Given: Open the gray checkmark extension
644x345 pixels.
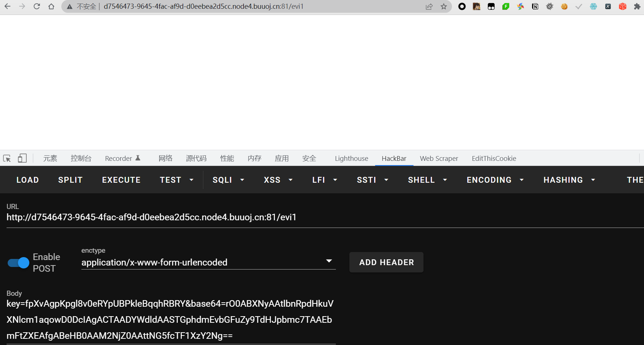Looking at the screenshot, I should (x=579, y=7).
